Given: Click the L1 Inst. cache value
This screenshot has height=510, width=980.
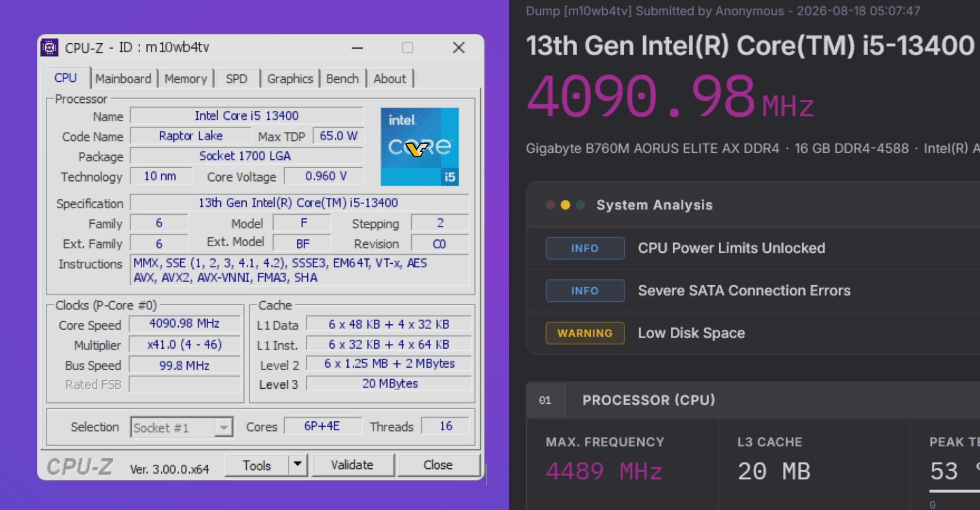Looking at the screenshot, I should click(389, 344).
